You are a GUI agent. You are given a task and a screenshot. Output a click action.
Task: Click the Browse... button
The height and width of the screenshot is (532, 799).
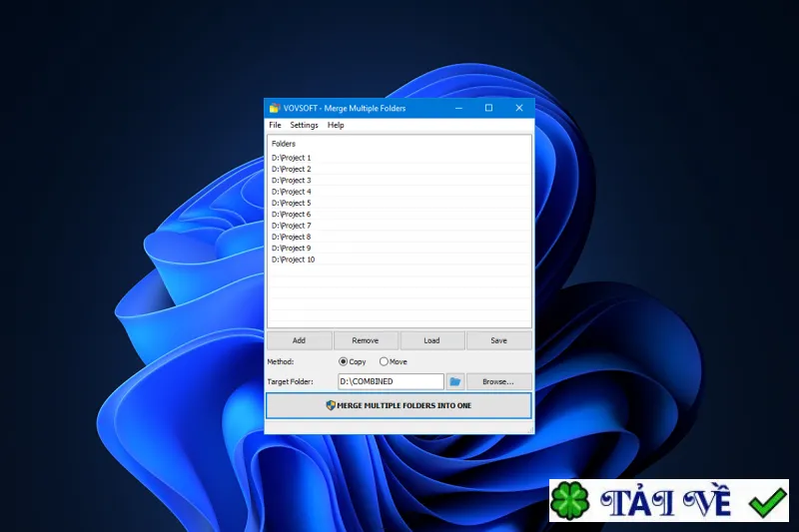click(498, 381)
